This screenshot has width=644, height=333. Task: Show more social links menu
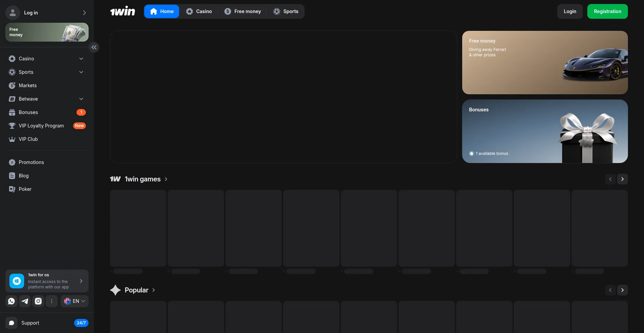point(52,301)
